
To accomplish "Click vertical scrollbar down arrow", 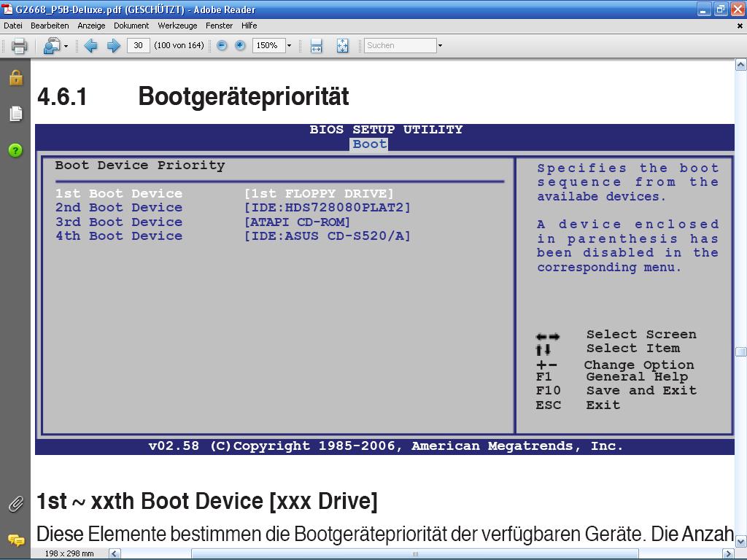I will (740, 542).
